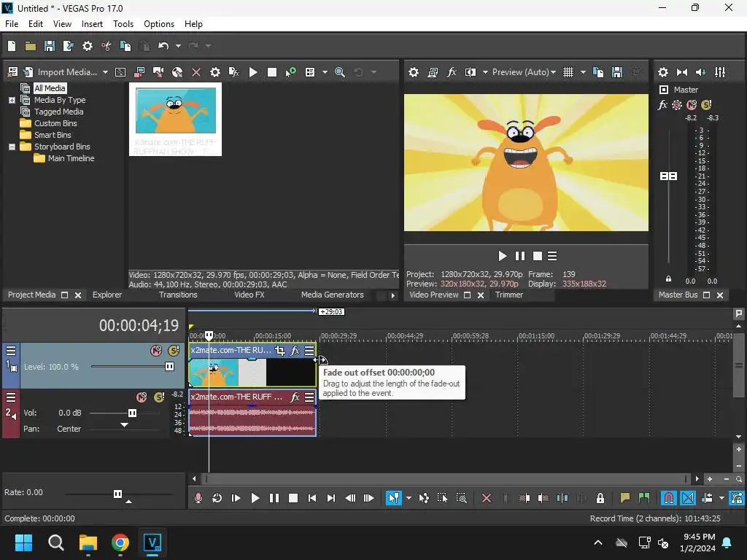Search media bins with the magnifier icon

coord(340,72)
